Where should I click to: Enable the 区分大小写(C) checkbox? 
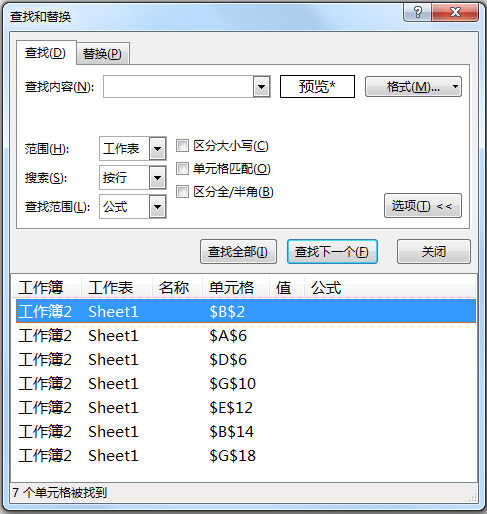pyautogui.click(x=182, y=146)
